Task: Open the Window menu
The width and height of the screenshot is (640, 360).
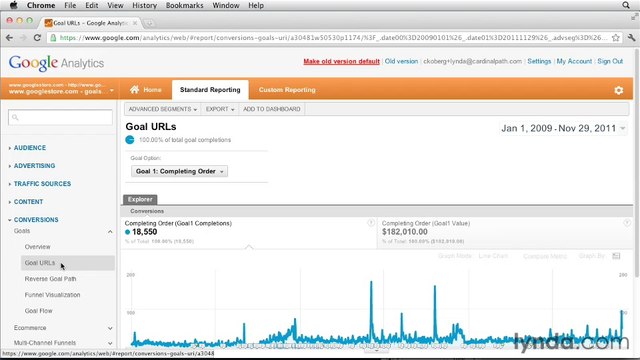Action: tap(226, 5)
